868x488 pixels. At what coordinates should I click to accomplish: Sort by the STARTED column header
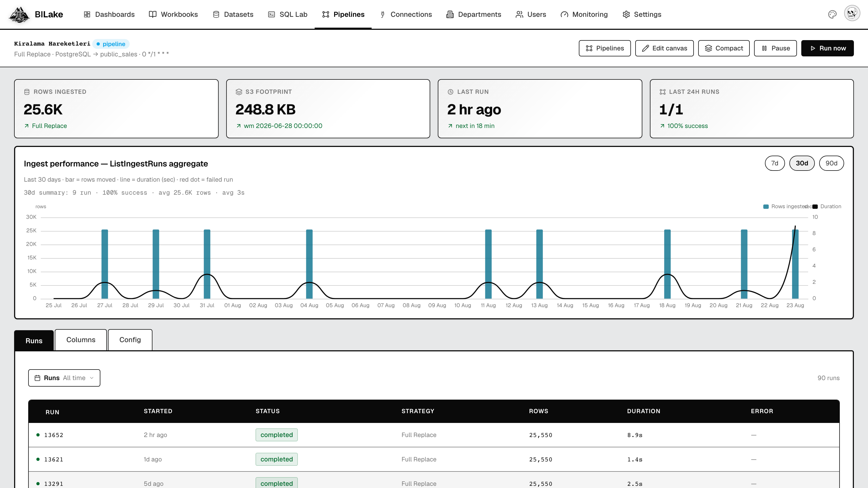pos(158,411)
